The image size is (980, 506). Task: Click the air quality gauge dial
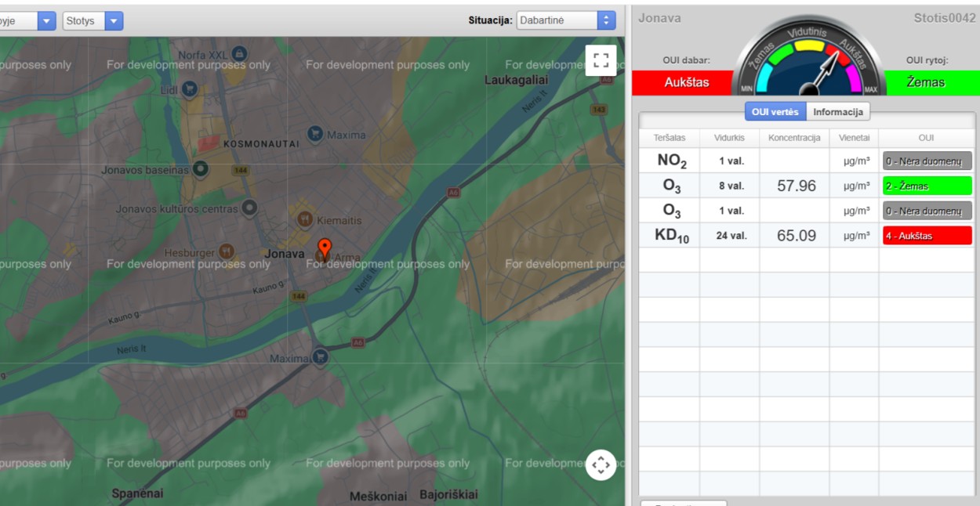tap(808, 61)
